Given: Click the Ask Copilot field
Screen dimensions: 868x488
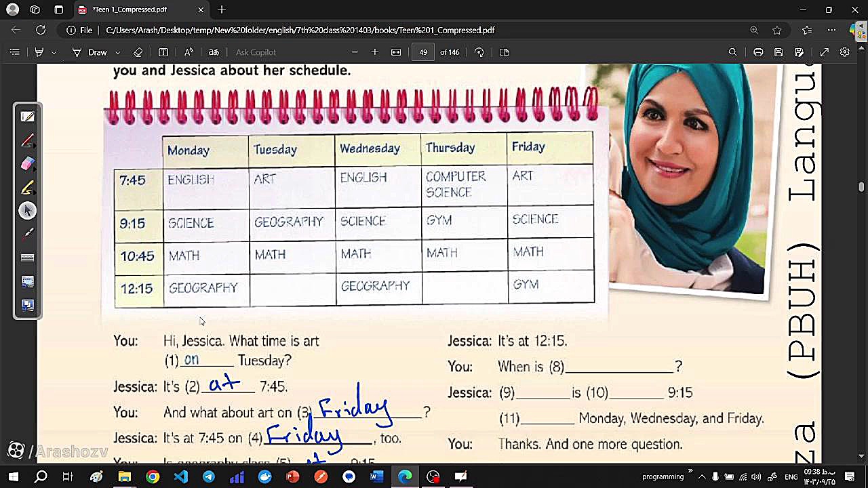Looking at the screenshot, I should coord(256,52).
